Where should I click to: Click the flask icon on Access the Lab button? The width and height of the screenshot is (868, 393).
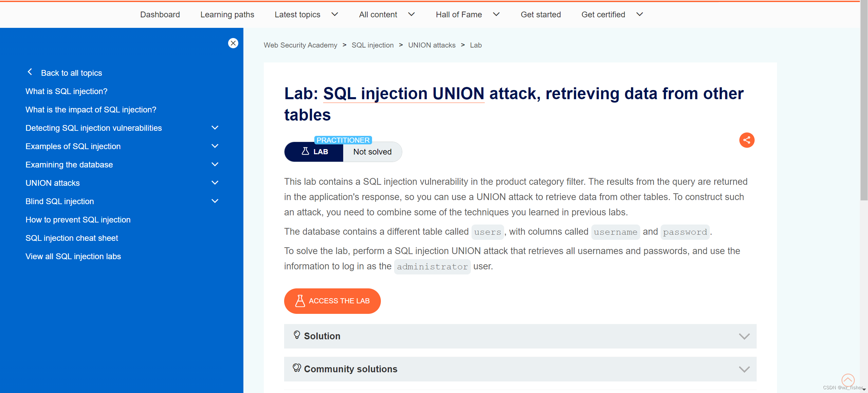click(300, 301)
